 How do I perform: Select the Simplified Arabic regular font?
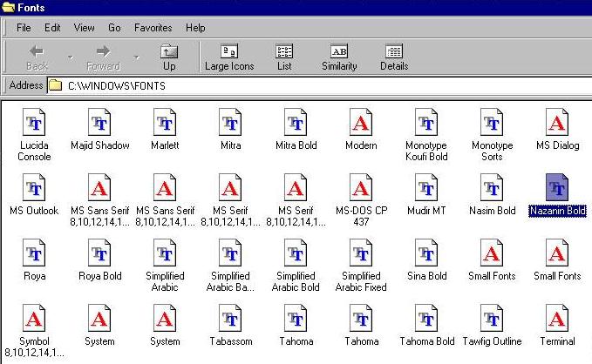point(165,266)
